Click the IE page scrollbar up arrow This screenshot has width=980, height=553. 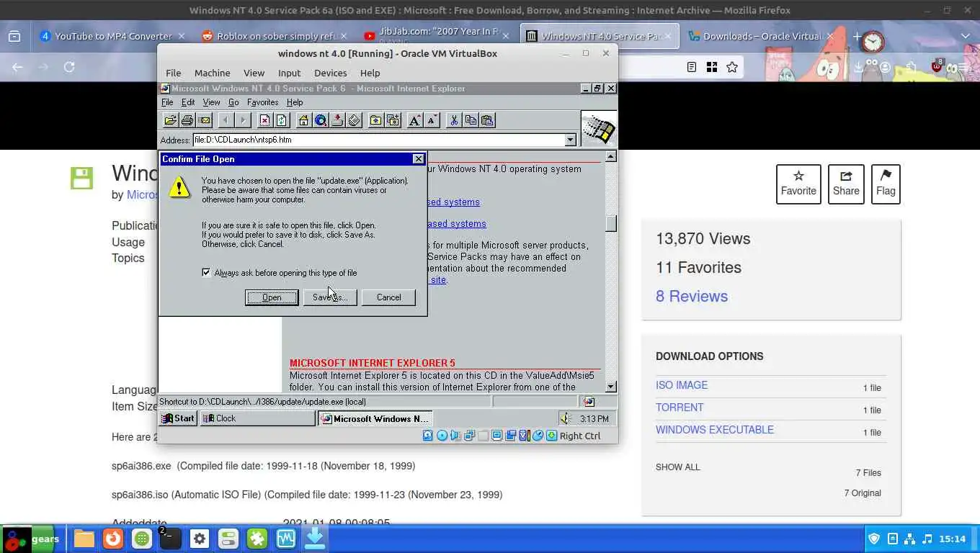[x=610, y=157]
